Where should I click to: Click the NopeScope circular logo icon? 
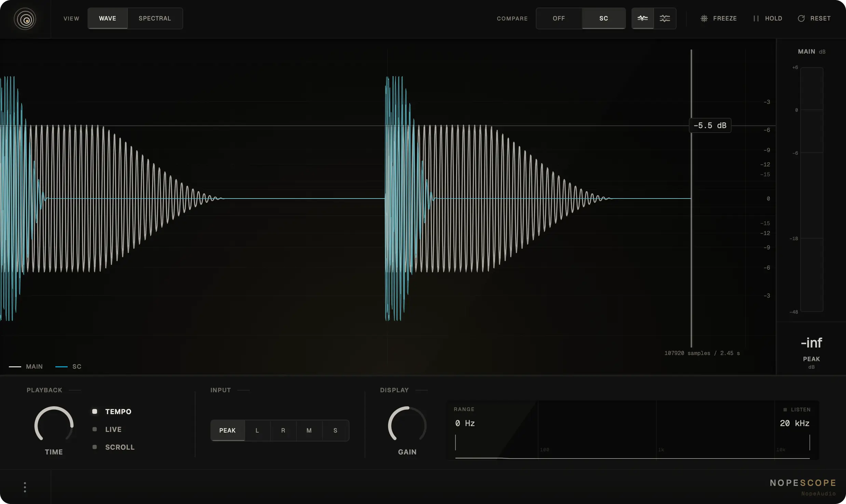tap(25, 19)
